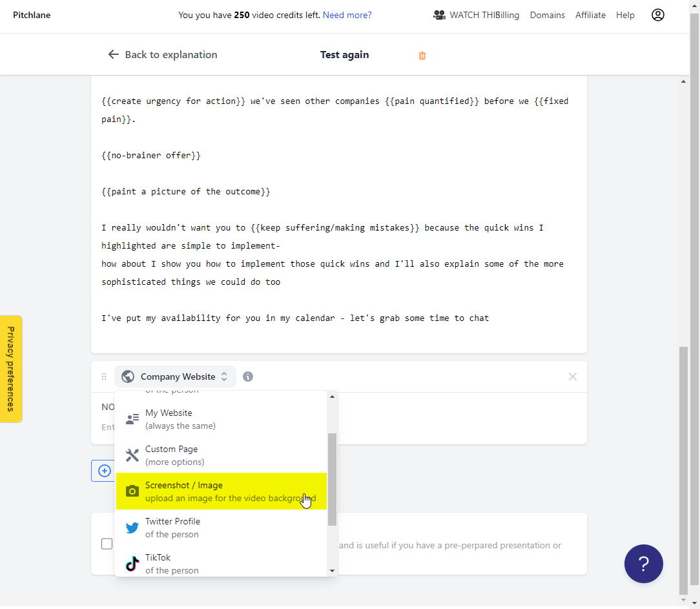The height and width of the screenshot is (609, 700).
Task: Open the user account profile icon
Action: pos(657,15)
